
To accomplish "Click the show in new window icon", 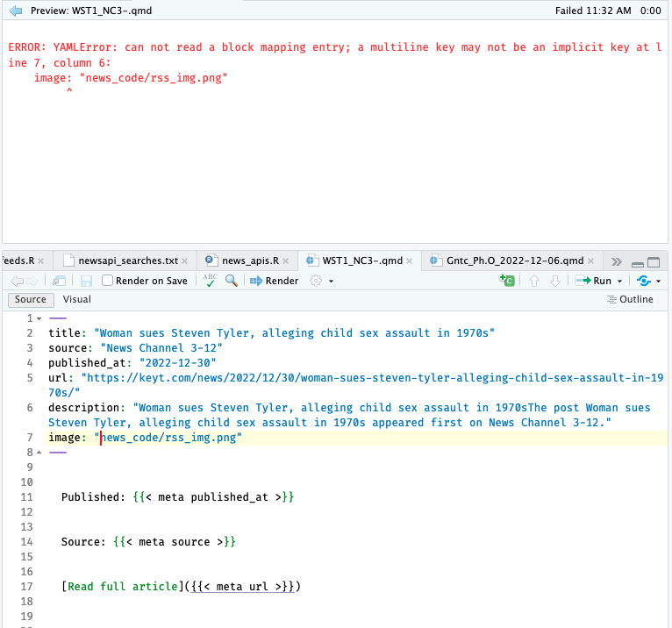I will (x=59, y=281).
